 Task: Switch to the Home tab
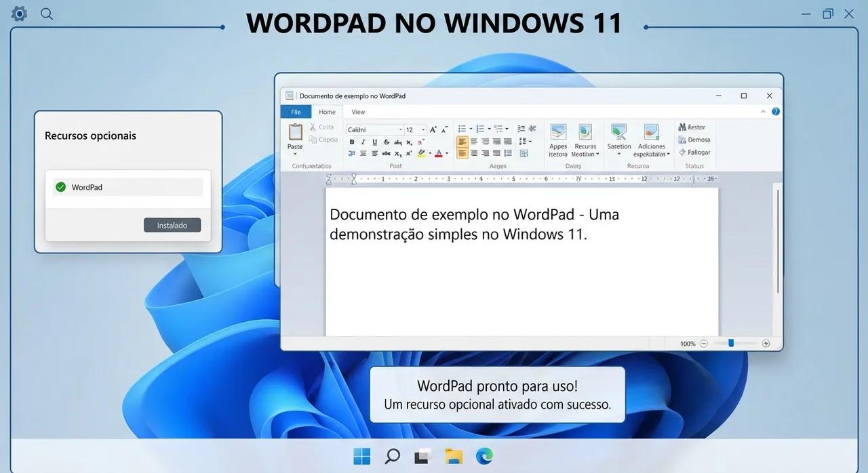click(x=327, y=112)
